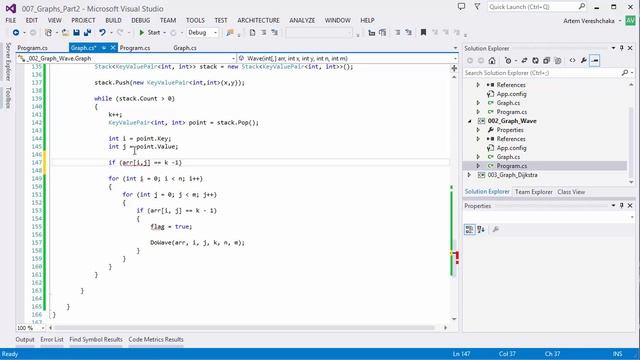Toggle Preview Selected Items in Solution Explorer
Image resolution: width=640 pixels, height=360 pixels.
[x=595, y=60]
